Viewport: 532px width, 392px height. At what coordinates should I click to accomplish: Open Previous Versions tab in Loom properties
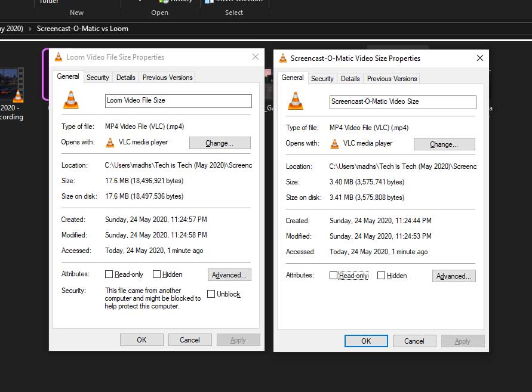click(167, 78)
